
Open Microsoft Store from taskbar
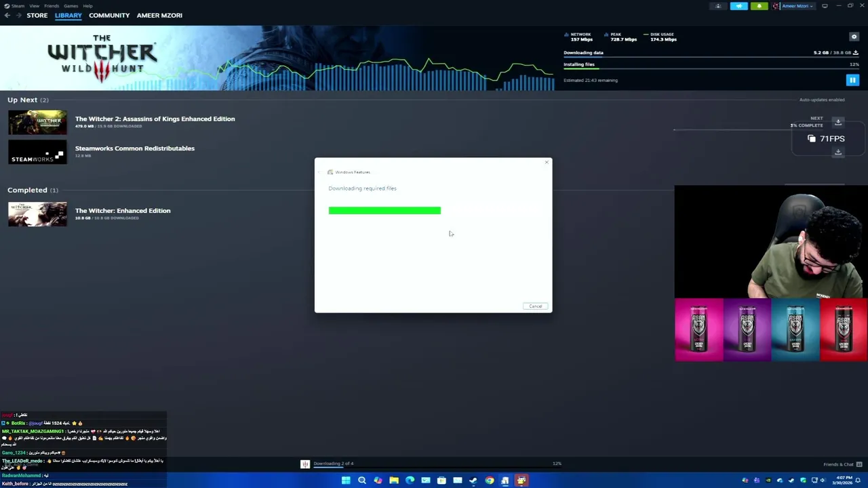tap(441, 481)
